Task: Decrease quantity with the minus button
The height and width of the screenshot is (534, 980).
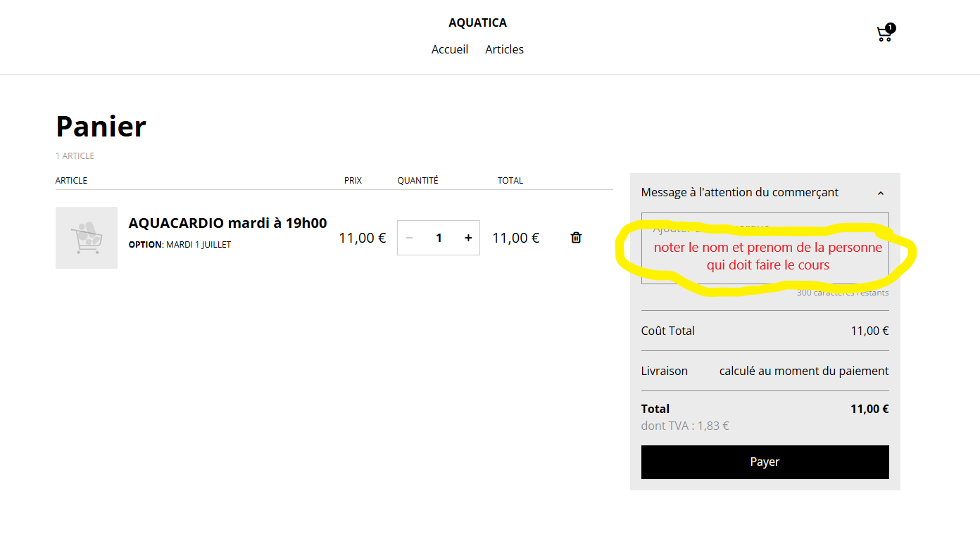Action: (410, 238)
